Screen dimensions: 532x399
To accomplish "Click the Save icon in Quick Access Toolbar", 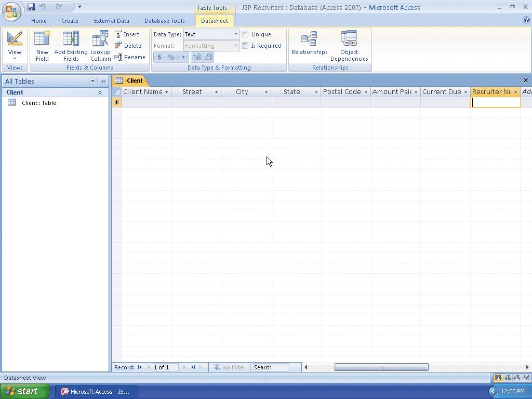I will click(x=31, y=7).
